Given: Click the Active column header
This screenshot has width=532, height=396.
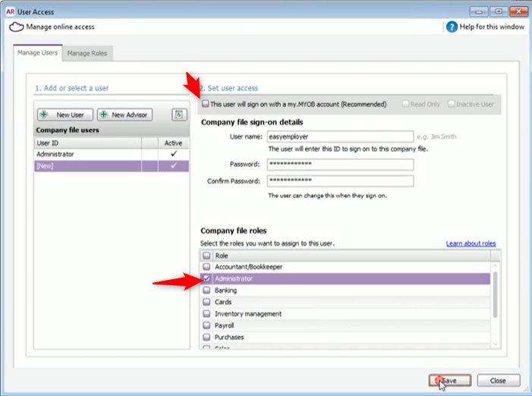Looking at the screenshot, I should [173, 143].
